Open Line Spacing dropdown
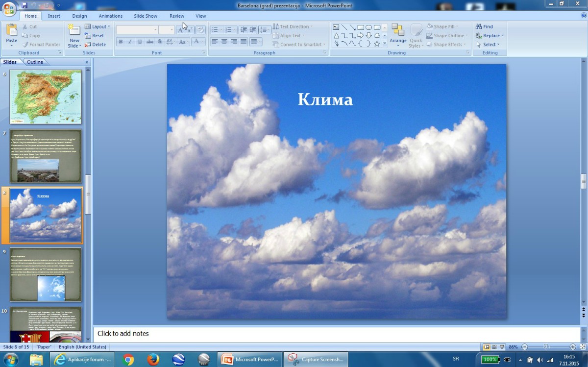Image resolution: width=588 pixels, height=367 pixels. 265,30
